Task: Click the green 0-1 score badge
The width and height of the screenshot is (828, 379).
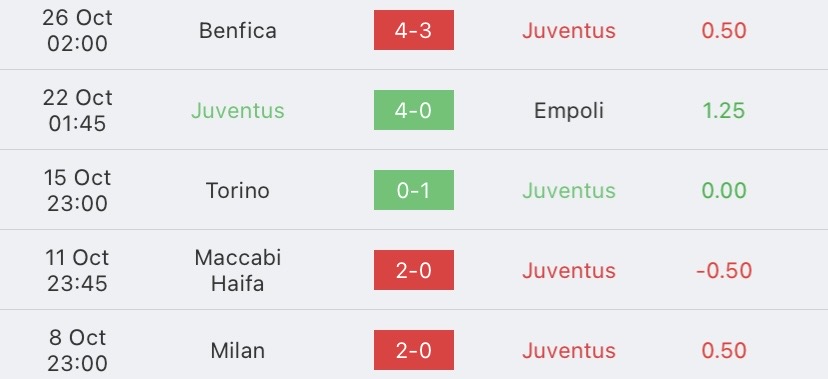Action: (x=414, y=190)
